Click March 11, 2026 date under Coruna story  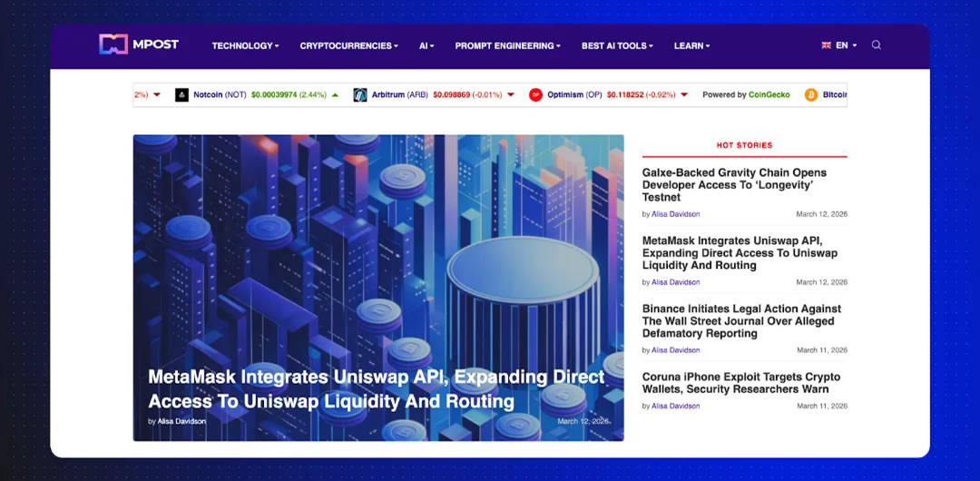tap(822, 406)
